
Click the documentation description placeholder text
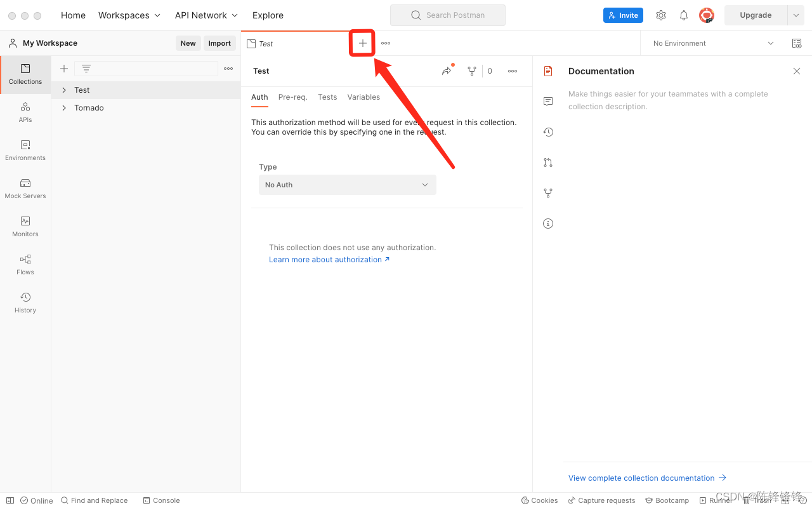tap(668, 100)
